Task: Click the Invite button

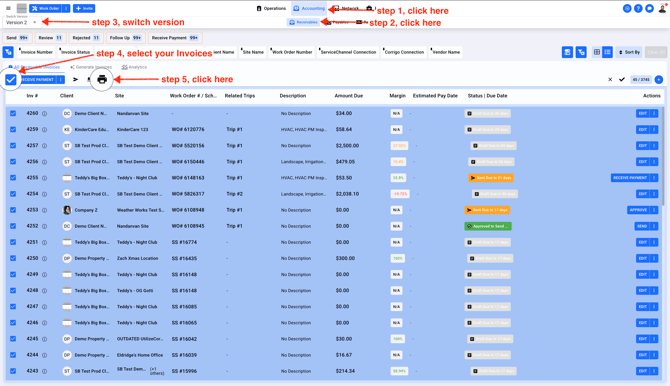Action: [84, 9]
